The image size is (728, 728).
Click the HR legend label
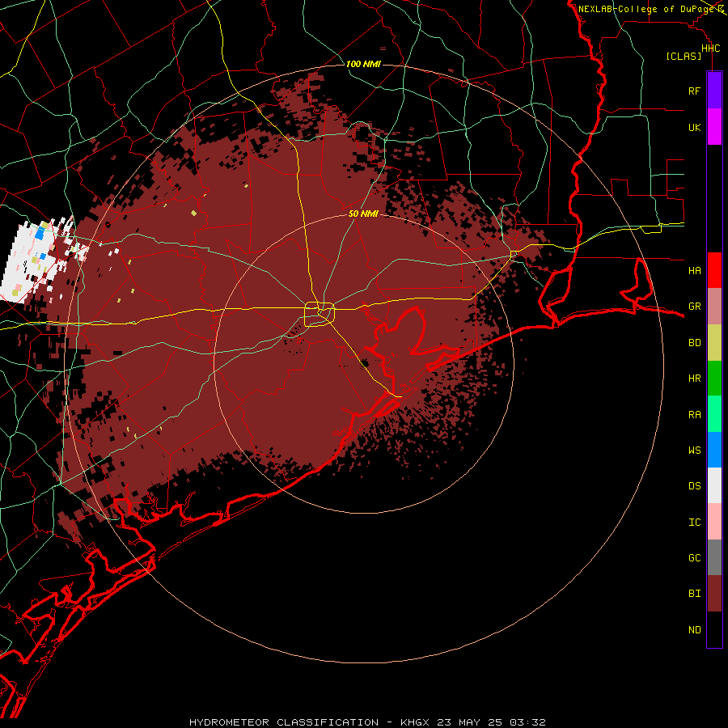(x=694, y=379)
